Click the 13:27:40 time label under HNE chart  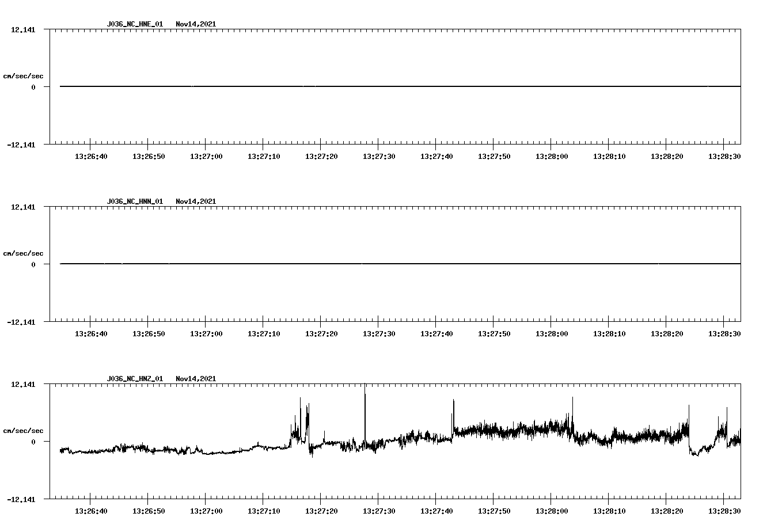pos(436,156)
